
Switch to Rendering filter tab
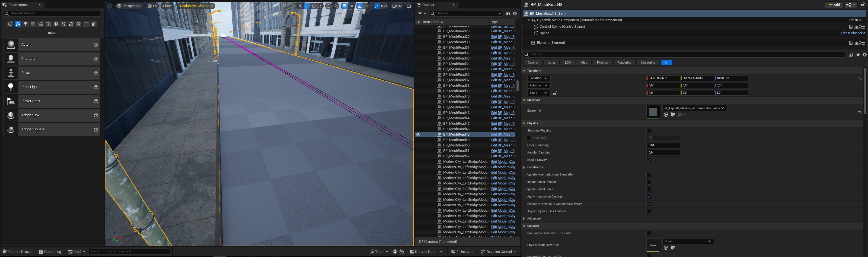pyautogui.click(x=624, y=63)
